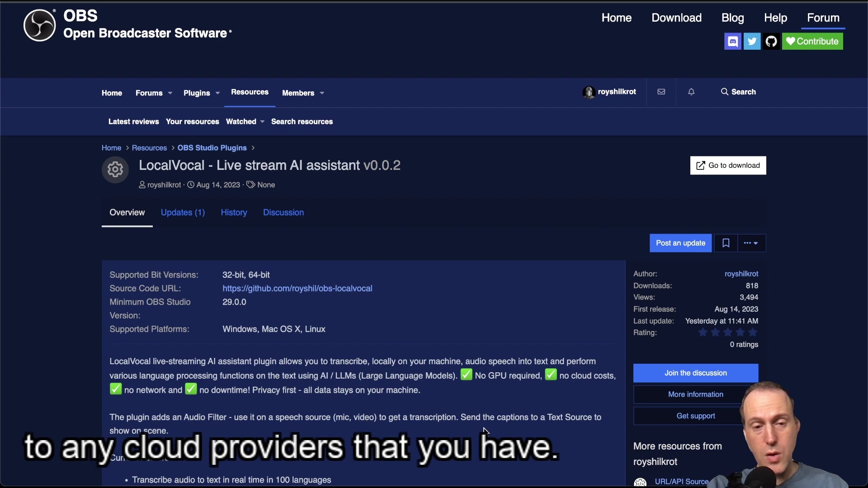Click the rating stars
Image resolution: width=868 pixels, height=488 pixels.
(x=727, y=333)
